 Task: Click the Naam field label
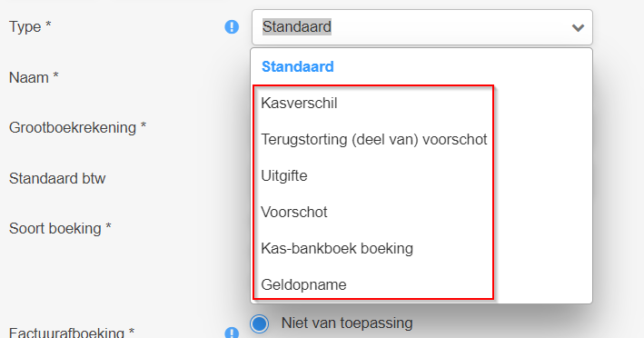tap(34, 77)
